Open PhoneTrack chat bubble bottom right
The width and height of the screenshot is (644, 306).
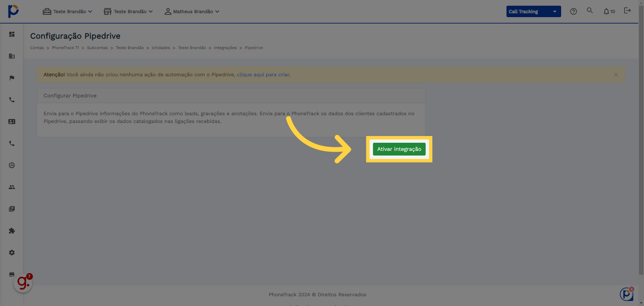tap(627, 294)
